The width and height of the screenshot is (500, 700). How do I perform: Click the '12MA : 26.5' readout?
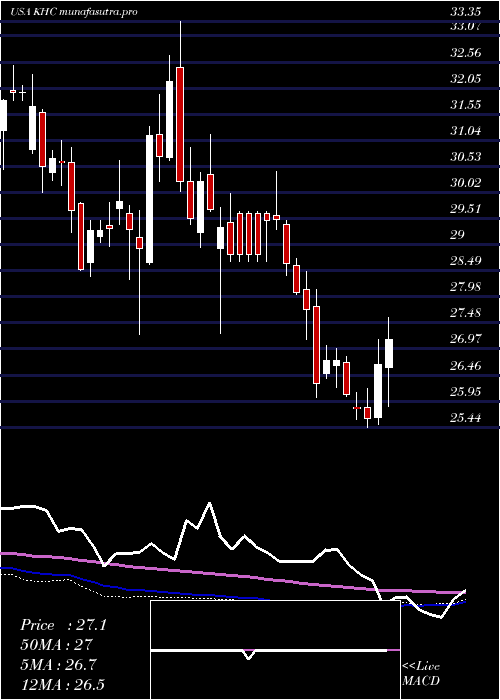[62, 684]
